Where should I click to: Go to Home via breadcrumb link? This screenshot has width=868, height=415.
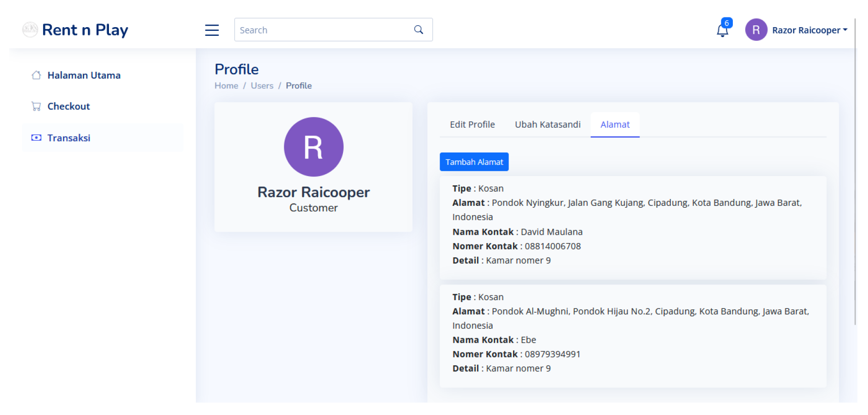click(226, 86)
